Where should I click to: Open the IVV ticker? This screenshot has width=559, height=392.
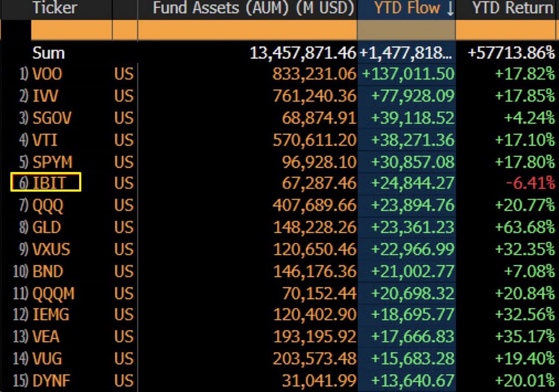(45, 96)
